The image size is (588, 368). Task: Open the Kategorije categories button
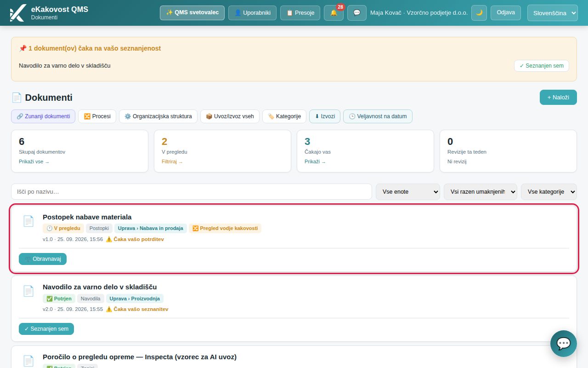[284, 116]
